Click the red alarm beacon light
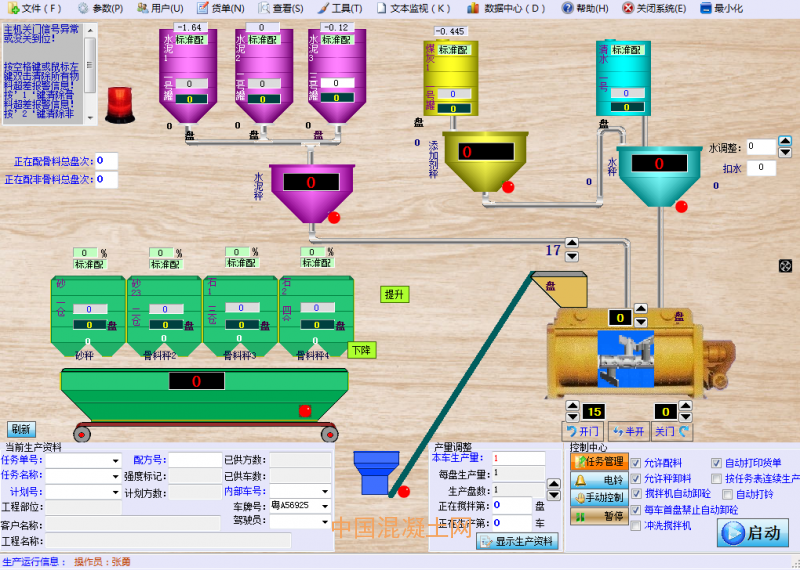This screenshot has width=800, height=570. (120, 105)
